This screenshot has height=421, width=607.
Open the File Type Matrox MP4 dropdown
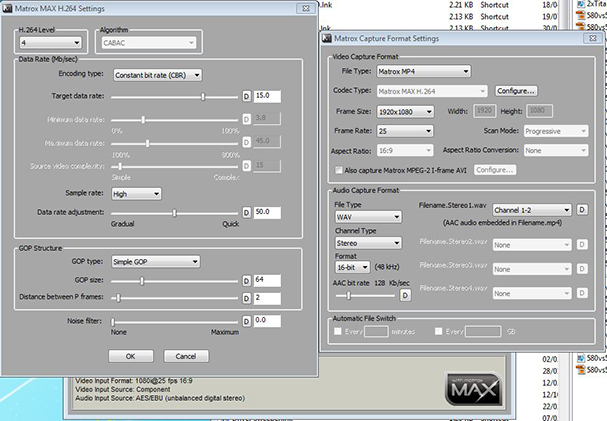(x=424, y=71)
